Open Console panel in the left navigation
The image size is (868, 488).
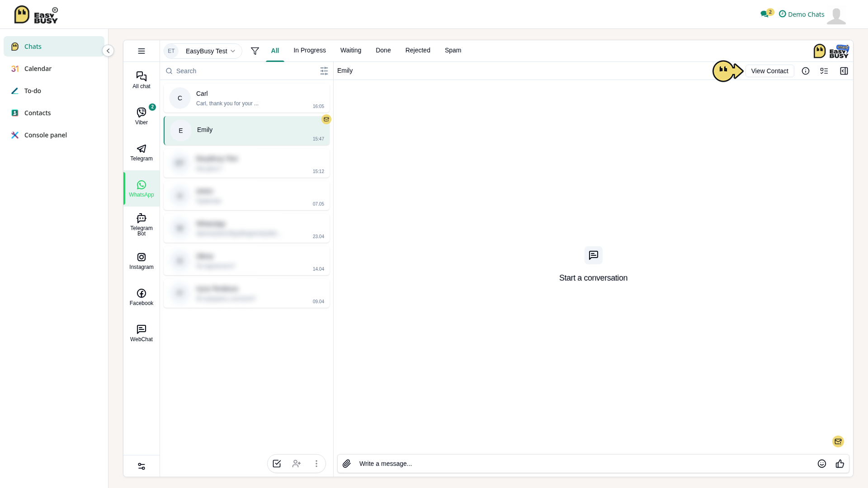pos(54,135)
